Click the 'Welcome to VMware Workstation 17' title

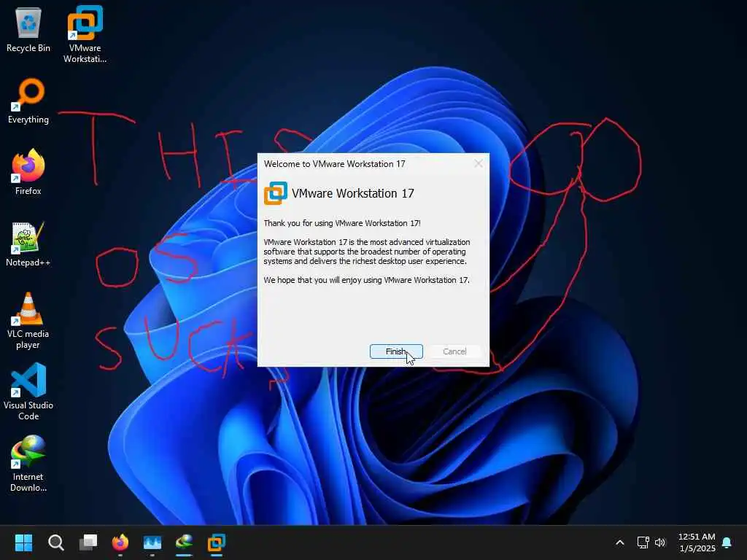click(x=334, y=164)
